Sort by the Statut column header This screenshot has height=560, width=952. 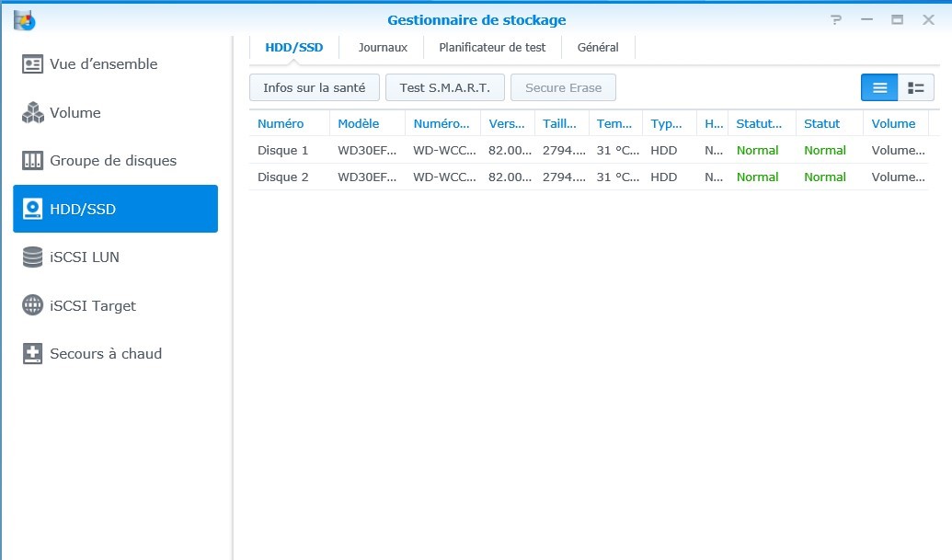coord(830,124)
